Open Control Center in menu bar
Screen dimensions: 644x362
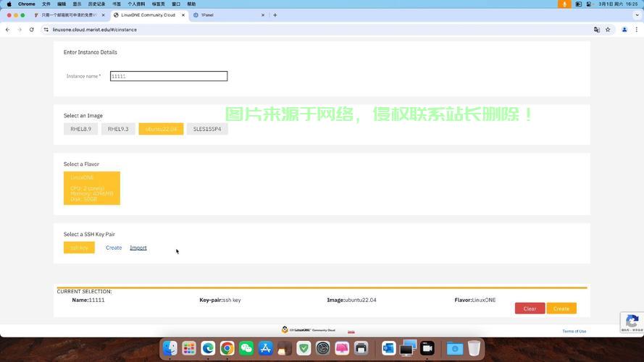(x=588, y=4)
